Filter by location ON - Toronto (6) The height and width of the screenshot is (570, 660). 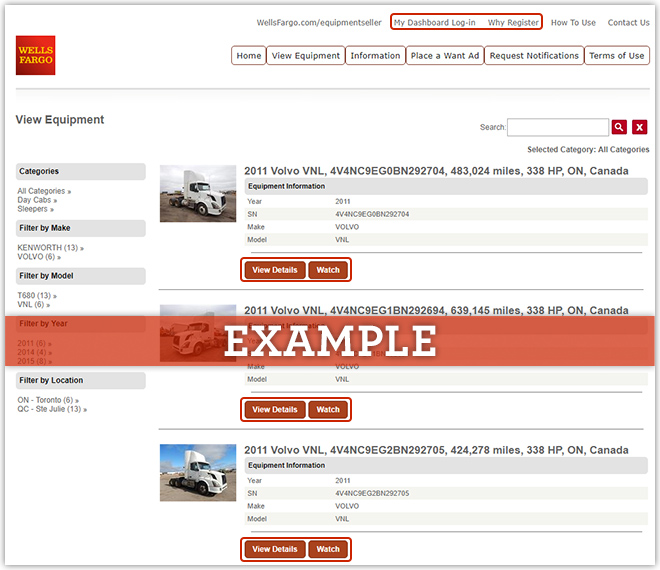[x=48, y=400]
